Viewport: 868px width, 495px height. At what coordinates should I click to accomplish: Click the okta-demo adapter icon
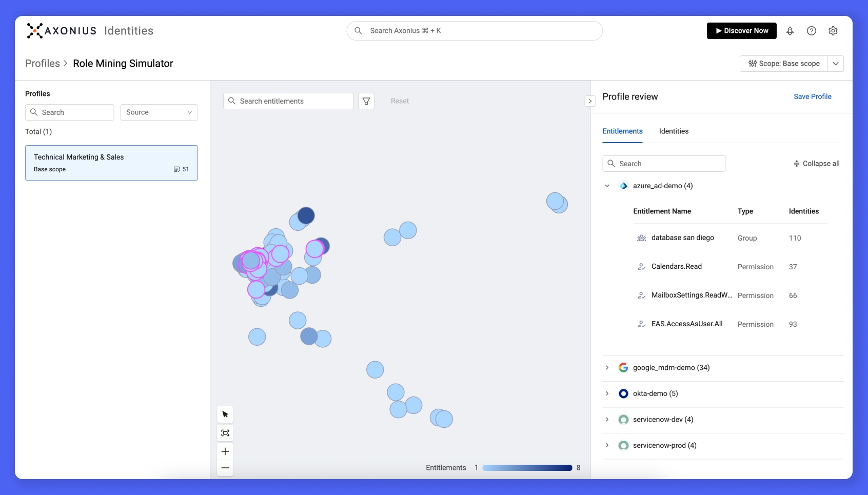[x=623, y=393]
